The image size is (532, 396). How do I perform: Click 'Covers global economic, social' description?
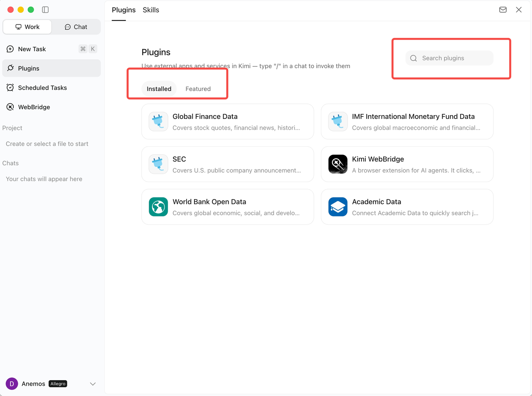pyautogui.click(x=236, y=213)
